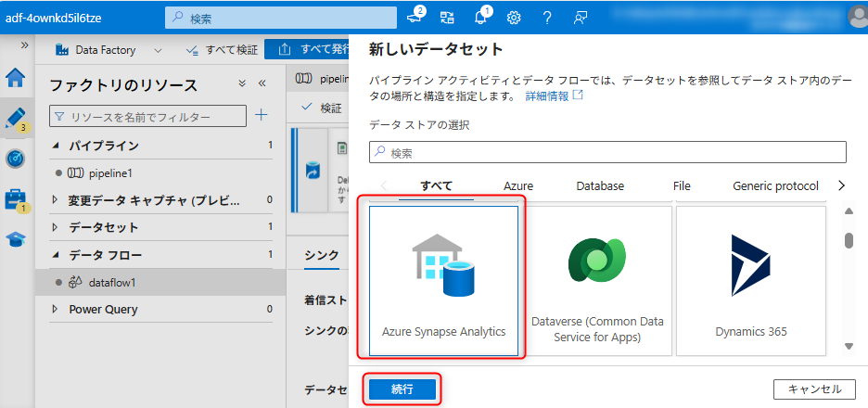Show more category tabs right arrow
Viewport: 868px width, 408px height.
coord(842,185)
